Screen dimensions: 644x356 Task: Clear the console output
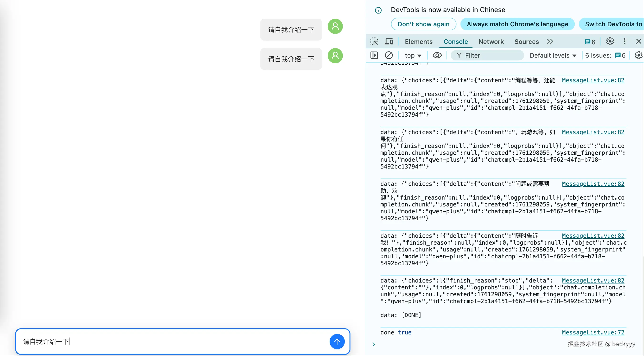pyautogui.click(x=389, y=55)
